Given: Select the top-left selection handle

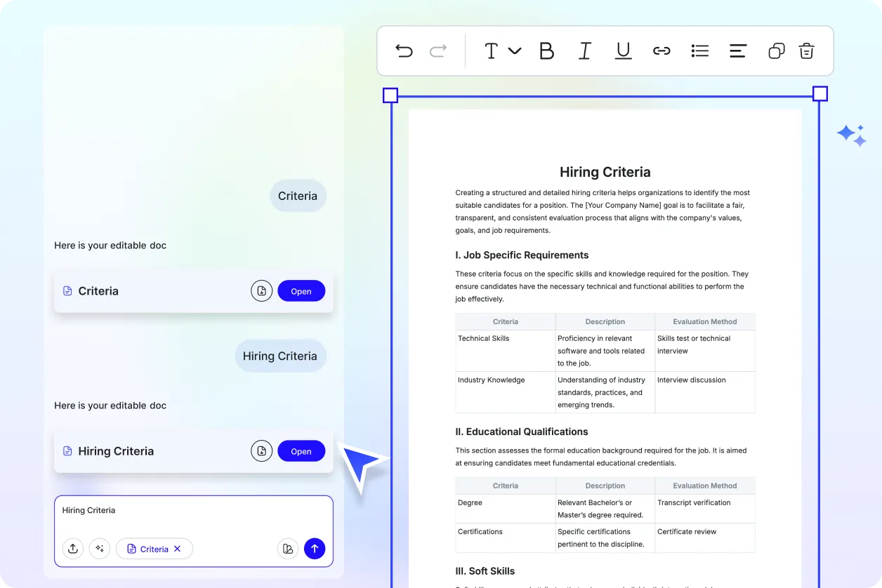Looking at the screenshot, I should coord(390,95).
